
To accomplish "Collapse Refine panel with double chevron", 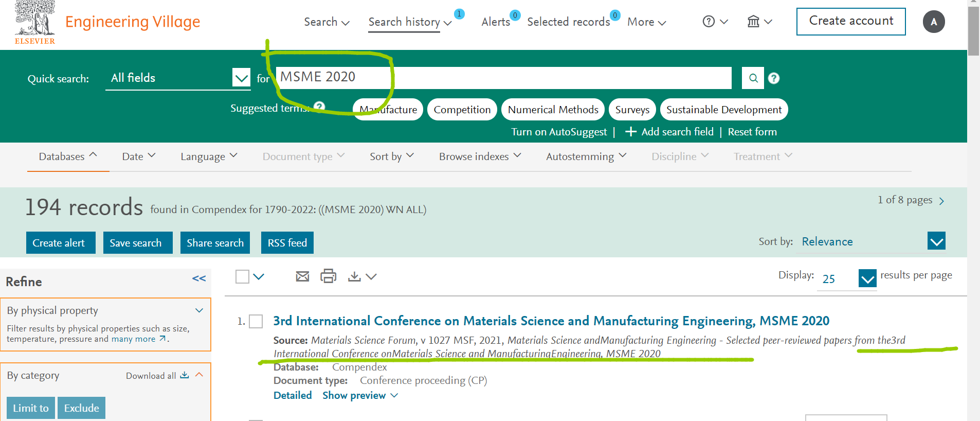I will click(199, 278).
